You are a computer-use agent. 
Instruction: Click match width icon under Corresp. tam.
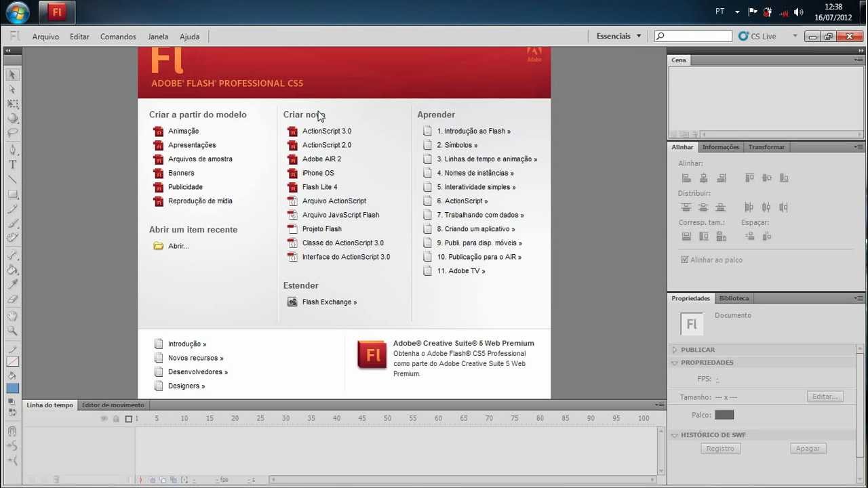[686, 237]
